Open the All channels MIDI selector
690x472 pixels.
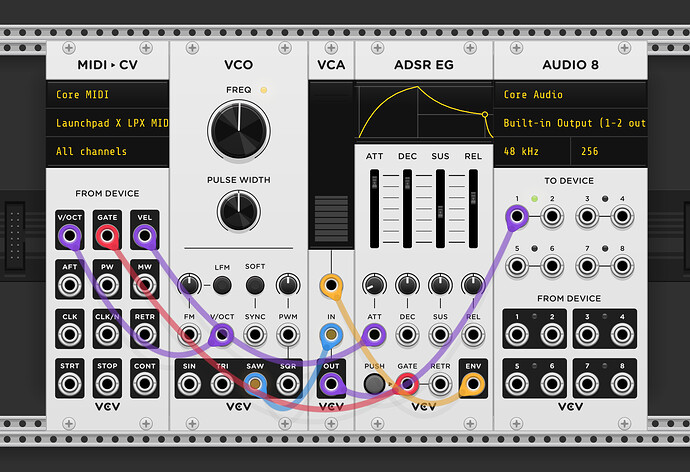pyautogui.click(x=107, y=151)
